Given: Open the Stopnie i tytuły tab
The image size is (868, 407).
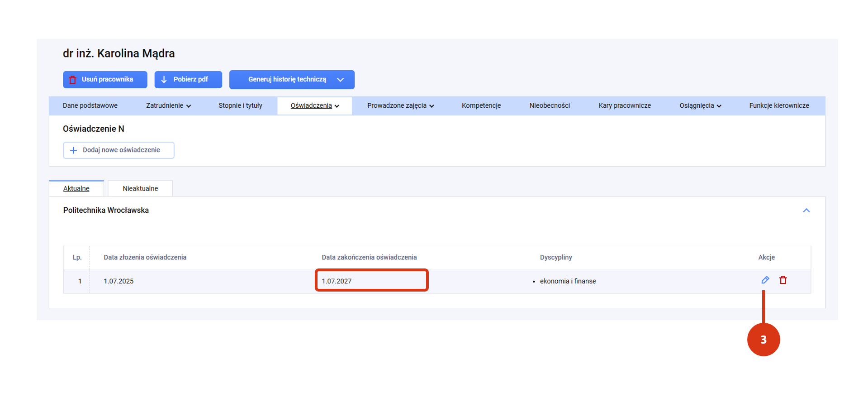Looking at the screenshot, I should (x=240, y=105).
